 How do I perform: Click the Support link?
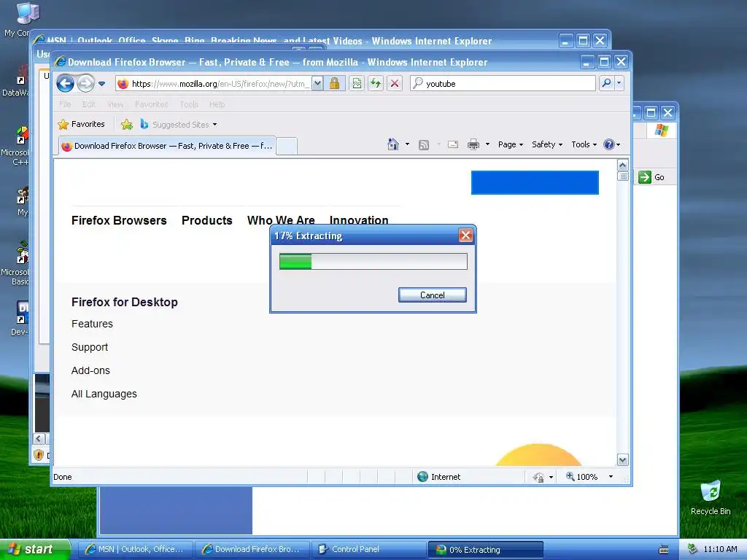click(x=90, y=347)
